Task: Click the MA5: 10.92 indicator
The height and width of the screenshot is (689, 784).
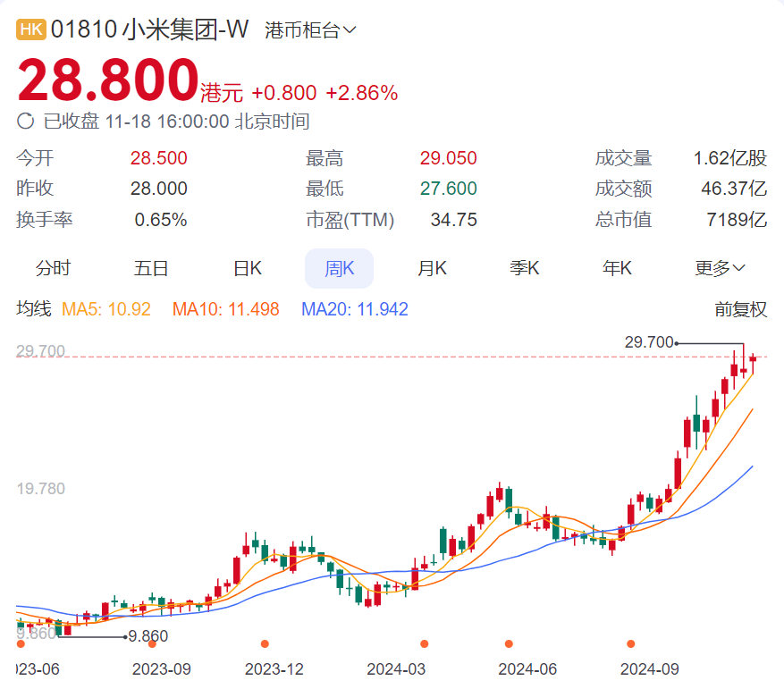Action: click(x=106, y=309)
